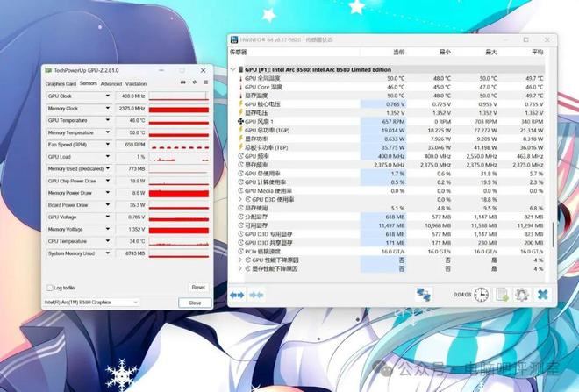Click the Close button in GPU-Z
Screen dimensions: 579x392
[x=195, y=303]
